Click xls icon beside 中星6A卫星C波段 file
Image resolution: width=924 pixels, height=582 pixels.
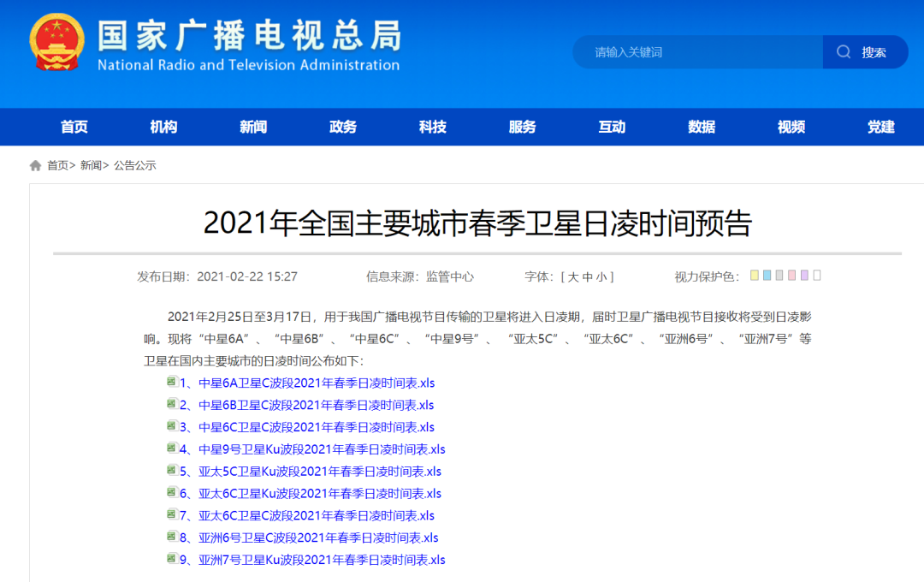(x=171, y=382)
